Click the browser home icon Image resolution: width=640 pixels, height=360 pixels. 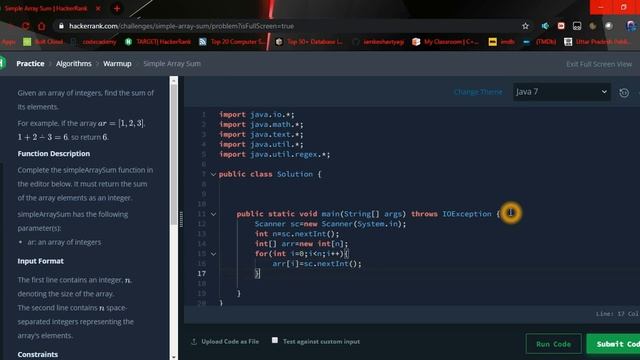click(42, 26)
